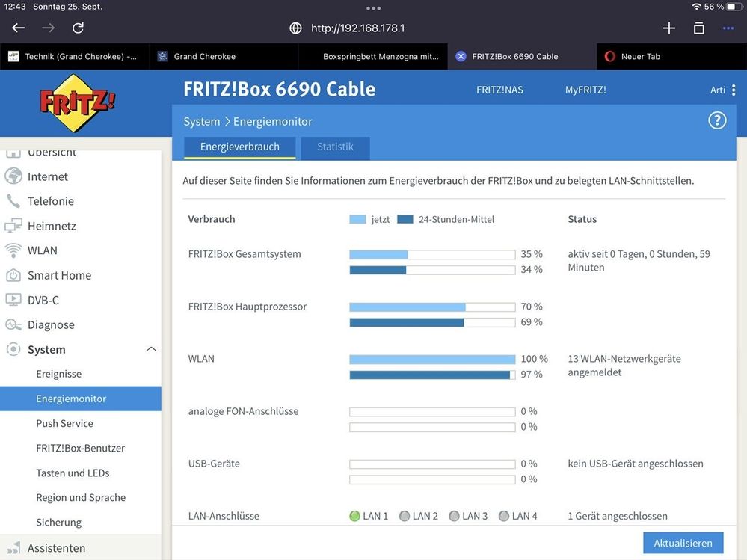Close the FRITZ!Box 6690 Cable tab via X icon
The height and width of the screenshot is (560, 747).
[x=460, y=56]
